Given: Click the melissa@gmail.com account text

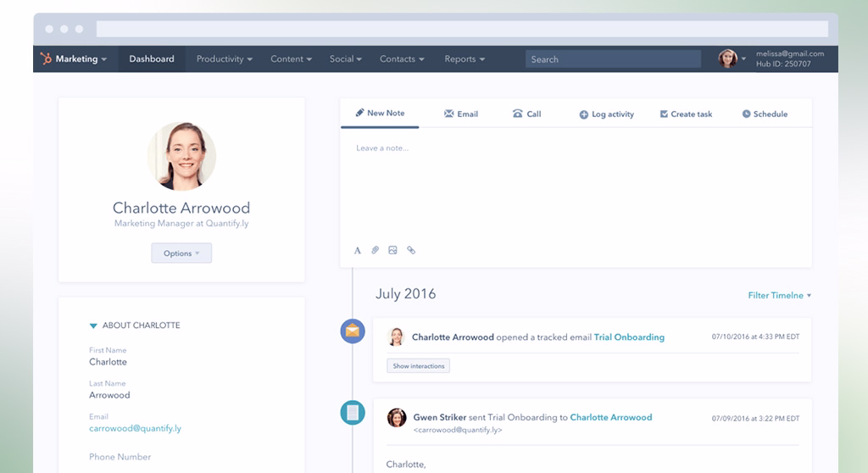Looking at the screenshot, I should (x=790, y=53).
